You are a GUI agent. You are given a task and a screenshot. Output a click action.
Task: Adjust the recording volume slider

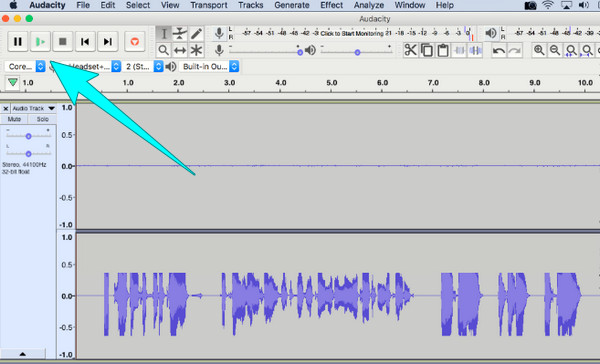pos(264,51)
